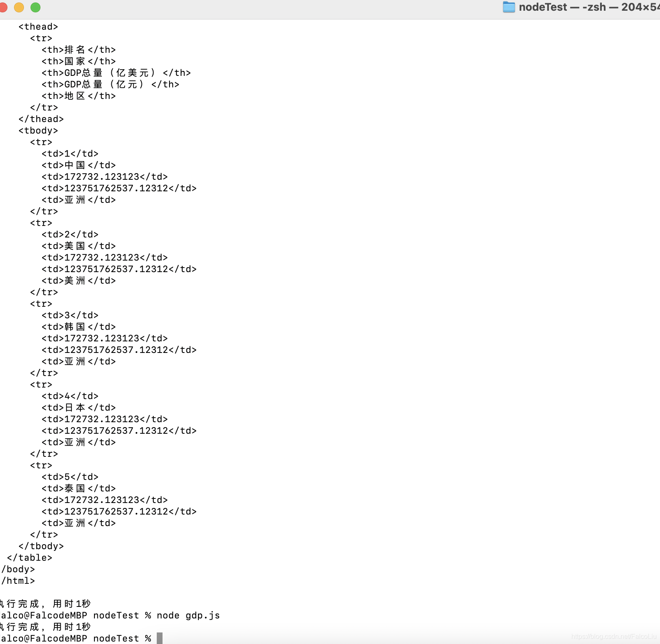
Task: Click the closing </thead> tag line
Action: coord(41,119)
